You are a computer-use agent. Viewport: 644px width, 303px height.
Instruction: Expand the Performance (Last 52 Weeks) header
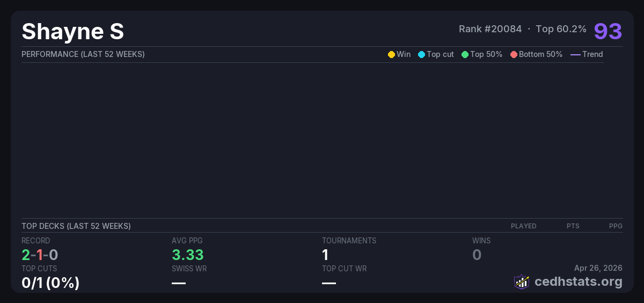tap(83, 54)
